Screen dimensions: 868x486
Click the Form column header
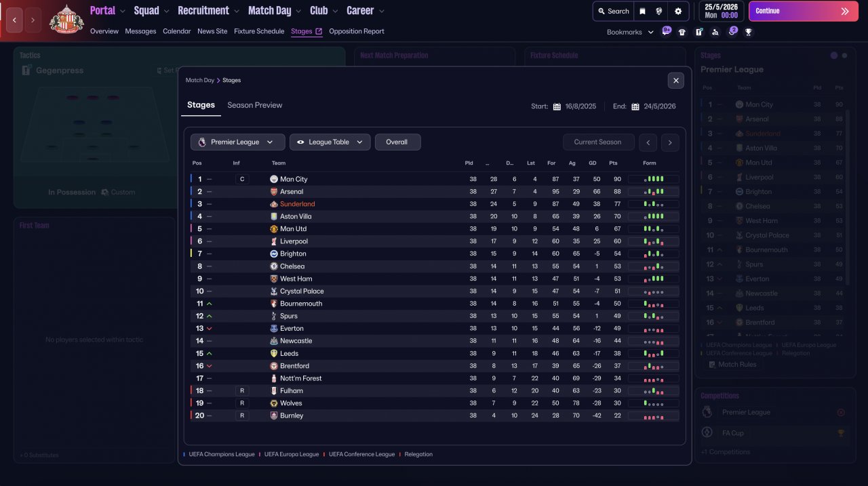tap(650, 163)
